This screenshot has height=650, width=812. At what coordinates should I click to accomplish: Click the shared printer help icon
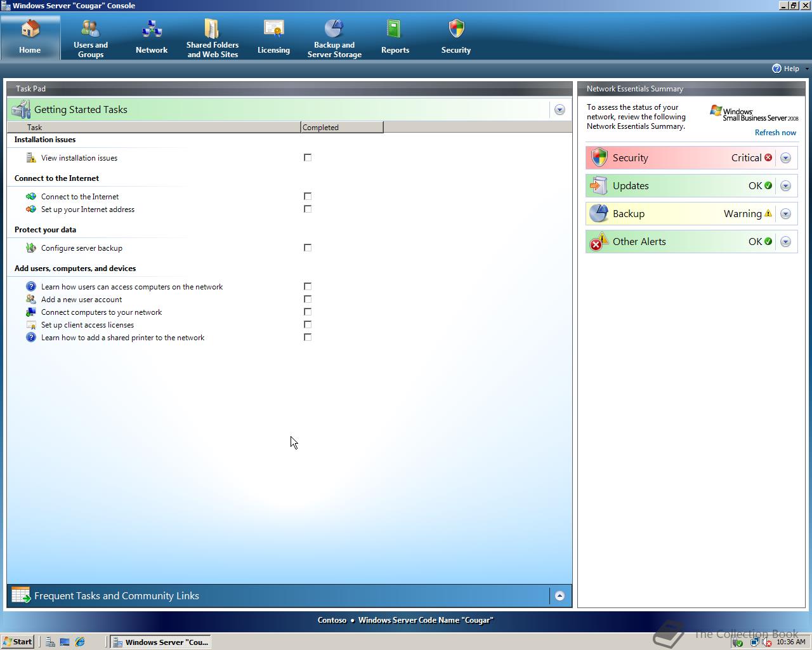point(31,337)
